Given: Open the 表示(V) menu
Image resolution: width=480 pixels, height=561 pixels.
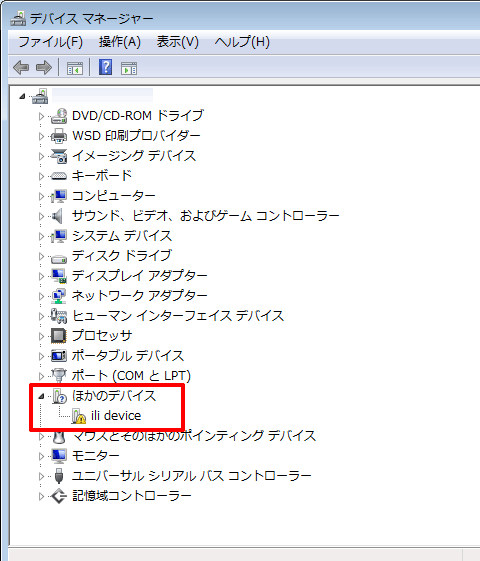Looking at the screenshot, I should point(177,42).
